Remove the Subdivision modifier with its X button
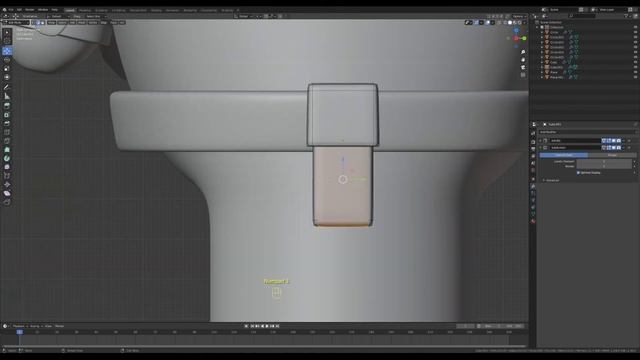The width and height of the screenshot is (640, 360). pyautogui.click(x=629, y=148)
